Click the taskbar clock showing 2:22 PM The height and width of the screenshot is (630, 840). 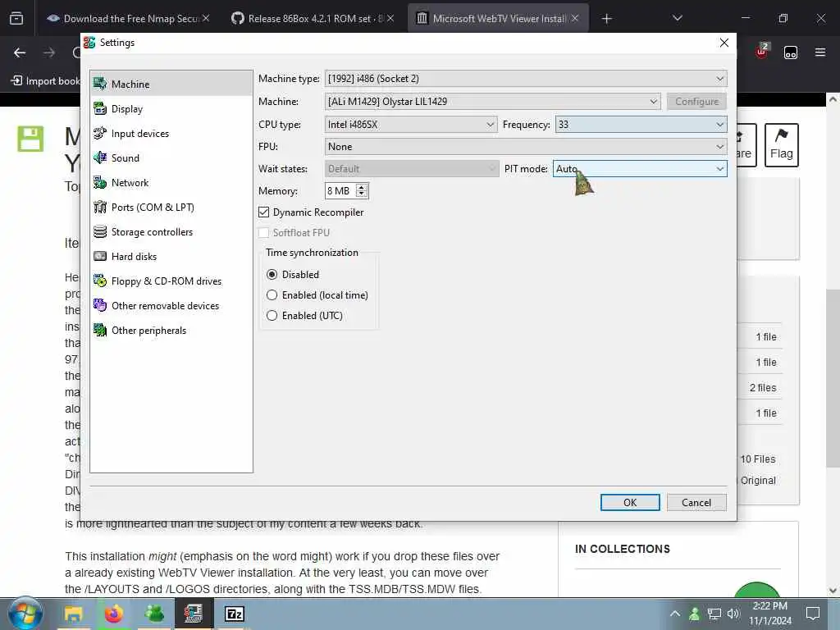click(769, 614)
